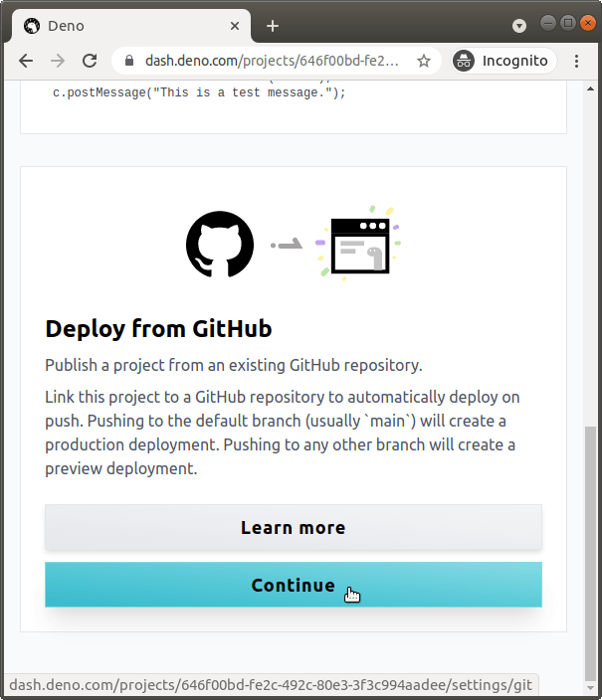The height and width of the screenshot is (700, 602).
Task: Click text 'Publish a project from an existing GitHub repository.'
Action: (234, 366)
